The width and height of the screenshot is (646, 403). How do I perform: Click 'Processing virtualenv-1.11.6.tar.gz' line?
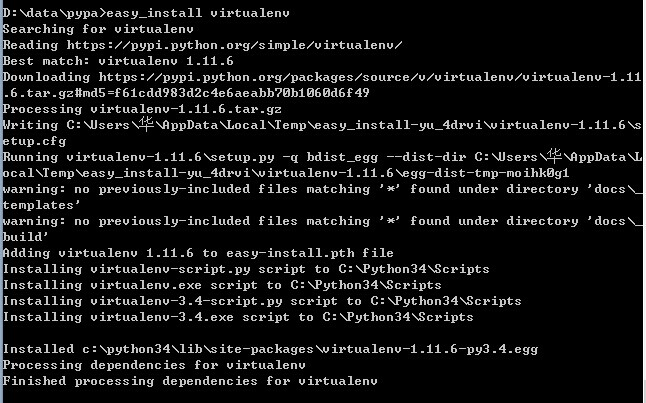point(142,109)
